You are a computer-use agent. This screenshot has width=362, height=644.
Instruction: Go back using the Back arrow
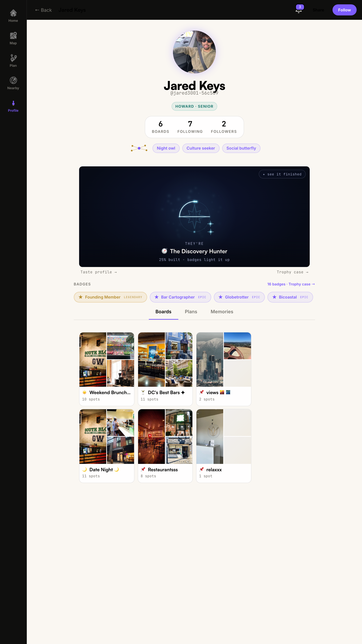[43, 10]
